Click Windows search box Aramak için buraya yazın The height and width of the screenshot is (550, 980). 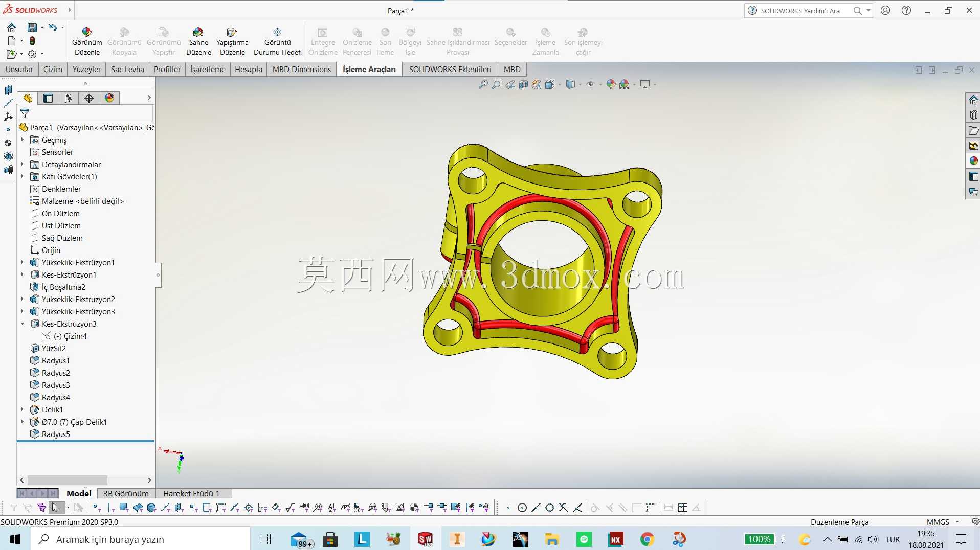tap(141, 539)
